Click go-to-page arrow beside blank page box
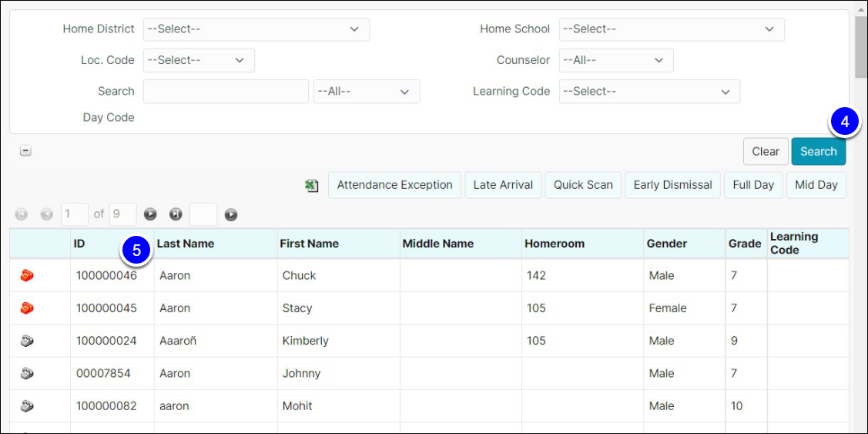The image size is (868, 434). tap(231, 214)
